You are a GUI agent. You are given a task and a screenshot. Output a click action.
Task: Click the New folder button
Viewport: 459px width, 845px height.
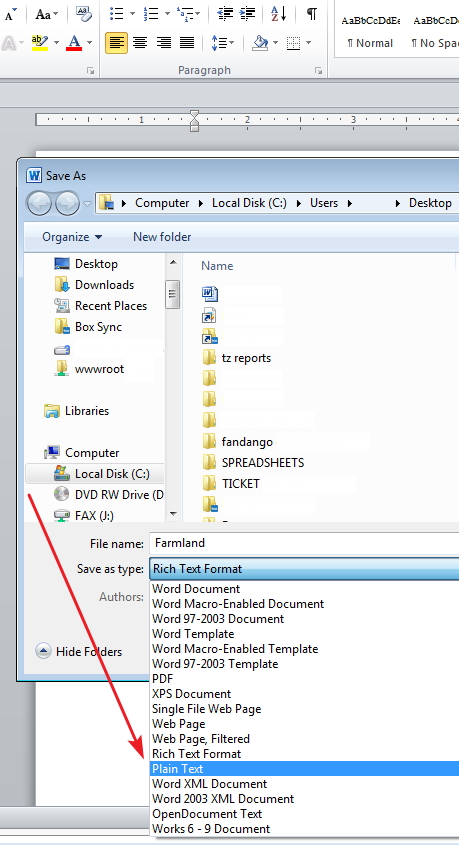pyautogui.click(x=162, y=237)
